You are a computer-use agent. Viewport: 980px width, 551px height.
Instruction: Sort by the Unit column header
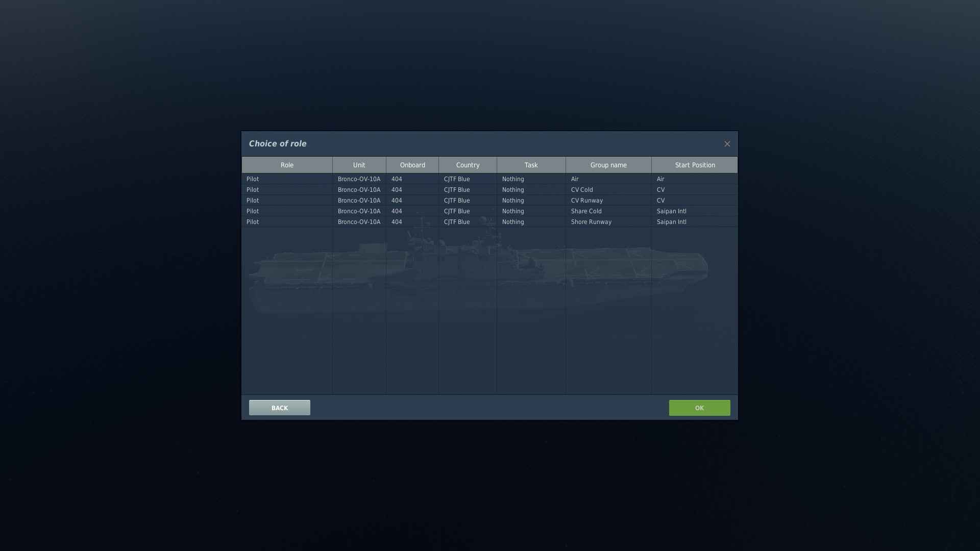359,165
